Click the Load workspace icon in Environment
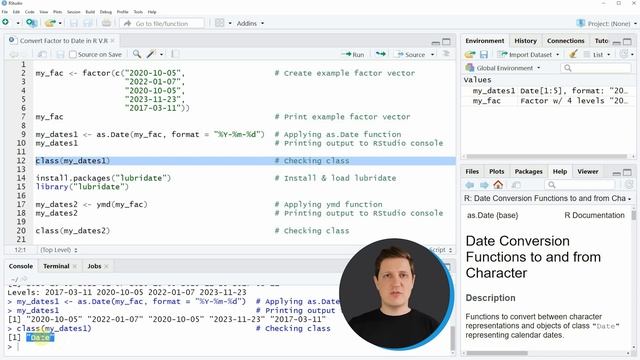The width and height of the screenshot is (640, 360). 470,54
